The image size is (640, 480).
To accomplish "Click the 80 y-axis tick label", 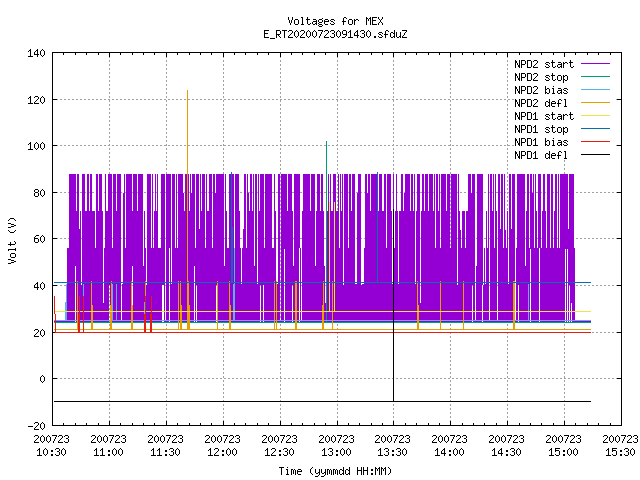I will [x=39, y=193].
